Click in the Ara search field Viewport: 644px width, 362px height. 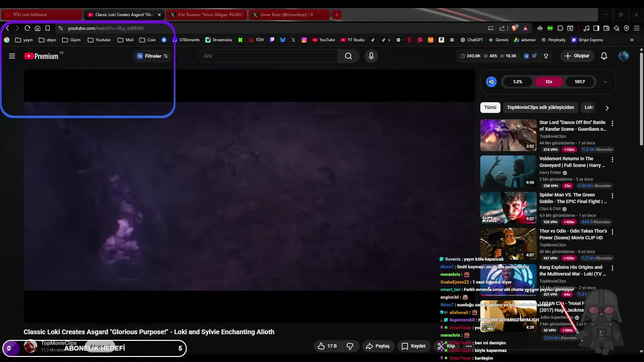tap(268, 56)
